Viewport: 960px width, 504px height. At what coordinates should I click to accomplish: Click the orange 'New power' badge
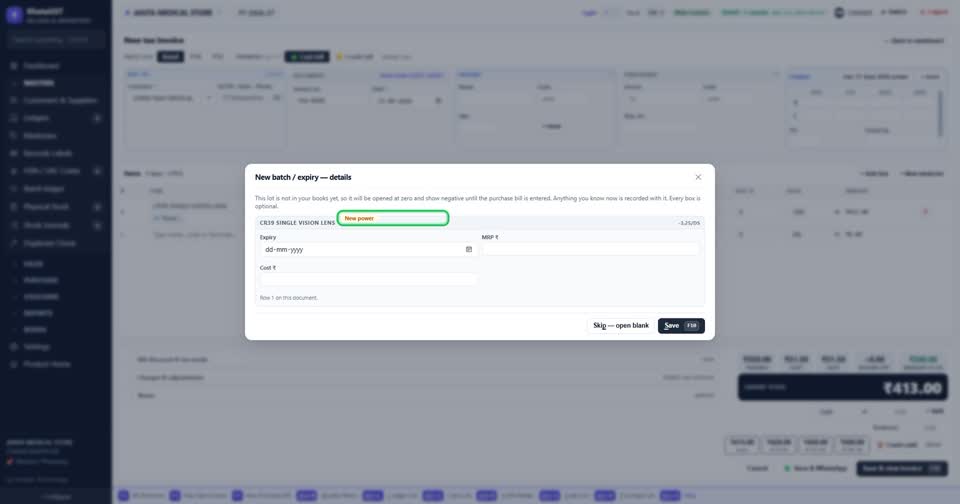point(359,218)
